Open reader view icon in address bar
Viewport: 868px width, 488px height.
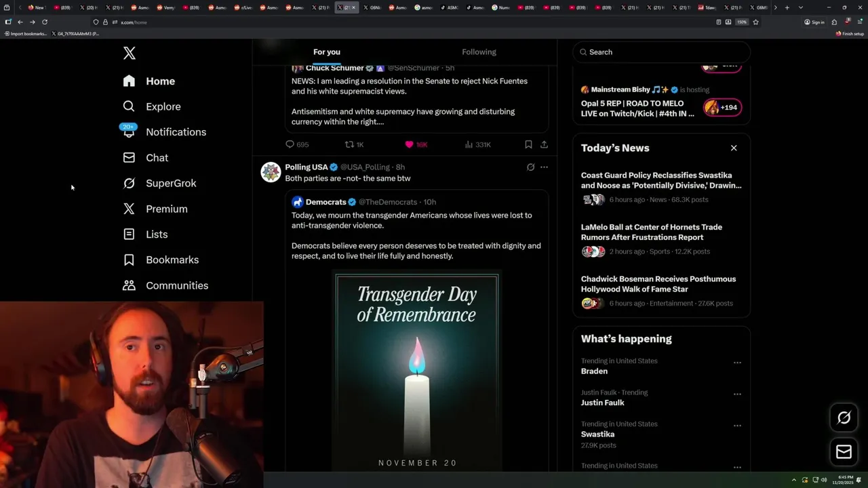coord(719,22)
